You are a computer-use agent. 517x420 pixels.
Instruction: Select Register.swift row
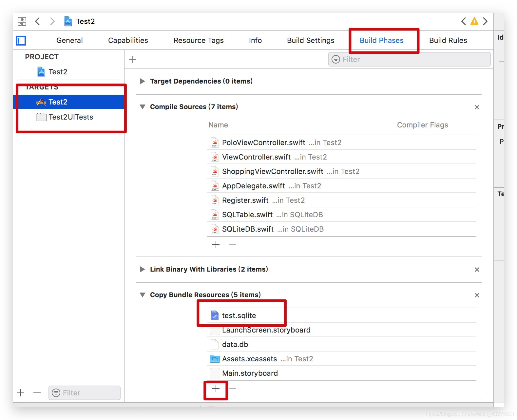[342, 200]
